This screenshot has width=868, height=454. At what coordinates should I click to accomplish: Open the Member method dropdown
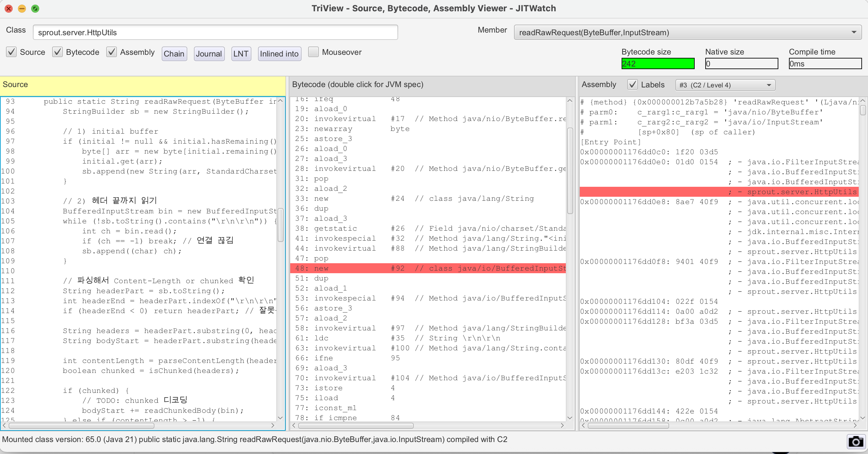point(687,32)
